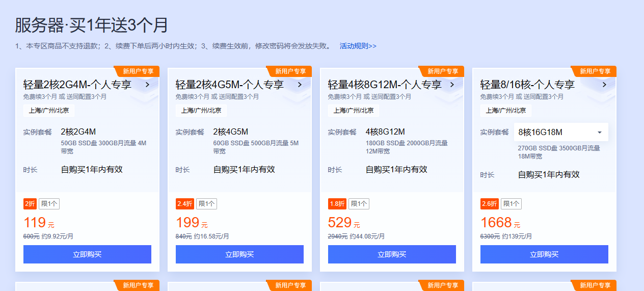Image resolution: width=644 pixels, height=291 pixels.
Task: Open the 轻量4核8G12M card chevron arrow
Action: [452, 85]
